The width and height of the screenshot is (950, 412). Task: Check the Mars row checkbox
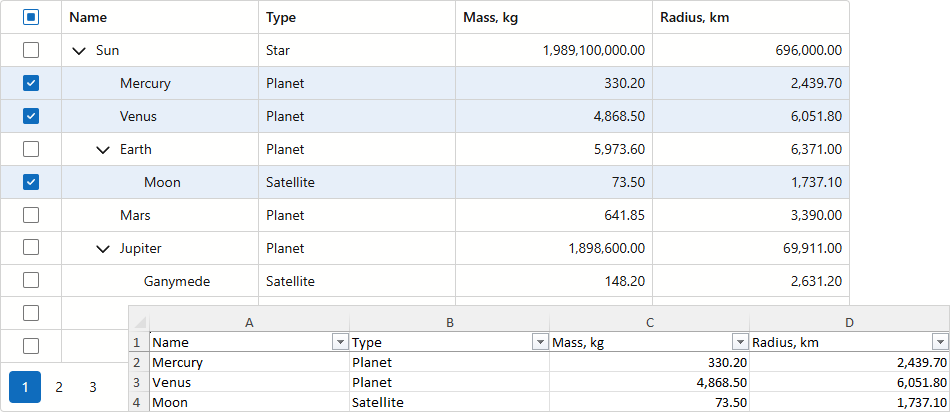(x=31, y=215)
